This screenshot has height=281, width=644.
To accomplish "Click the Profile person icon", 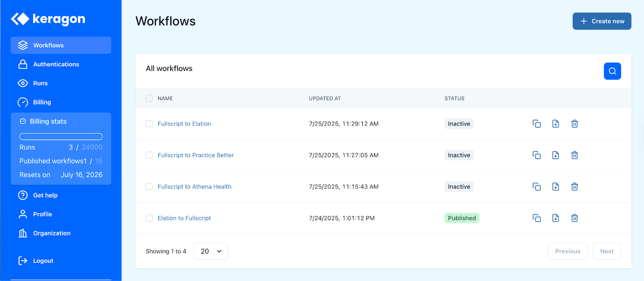I will 23,214.
